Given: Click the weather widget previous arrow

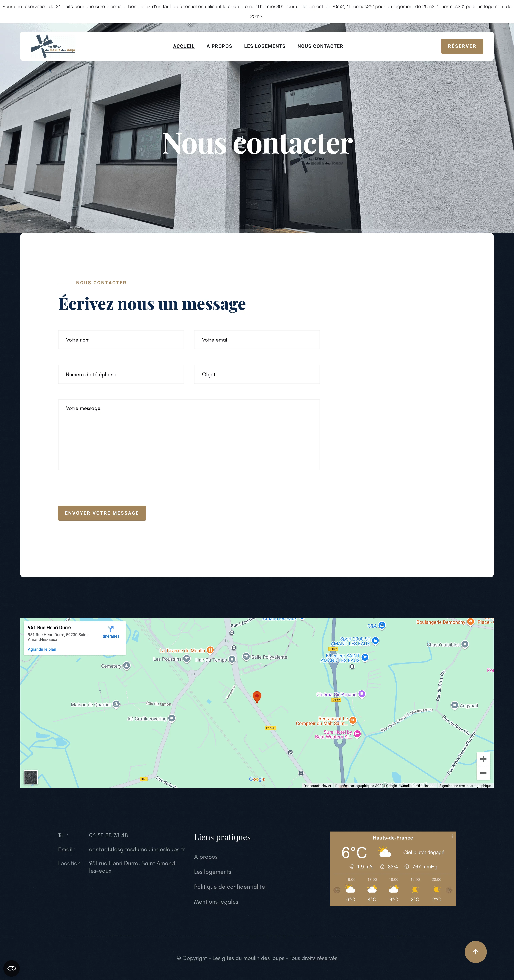Looking at the screenshot, I should 337,890.
